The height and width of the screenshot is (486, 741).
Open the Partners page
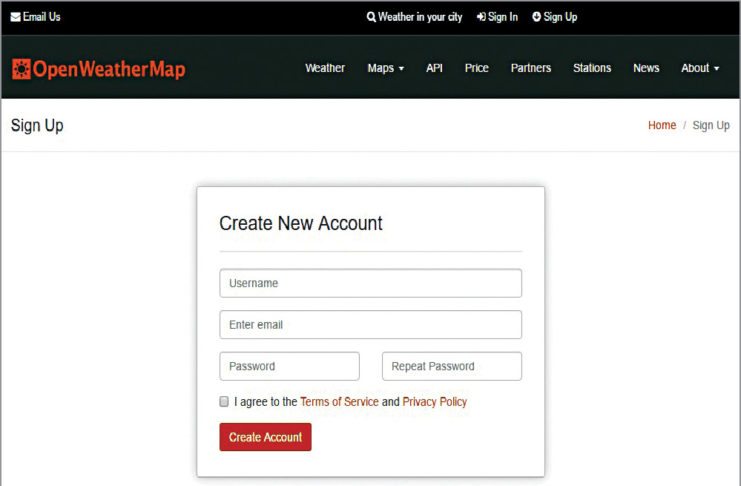point(531,68)
